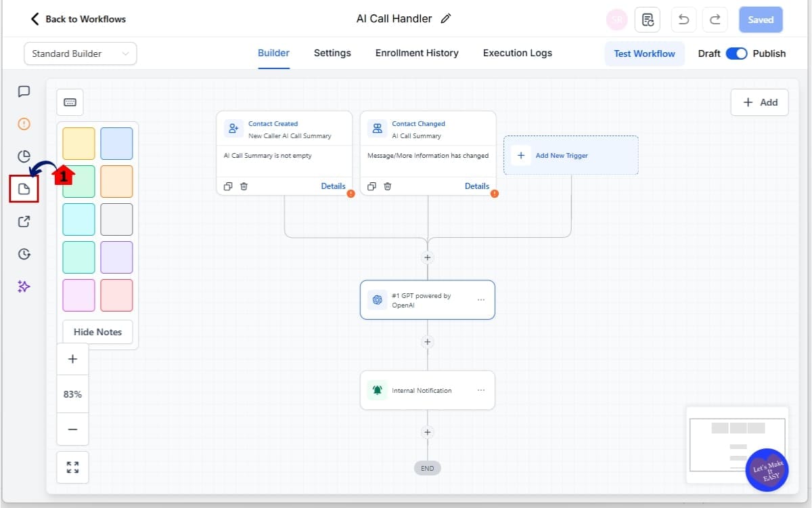
Task: Click the undo arrow in the header
Action: tap(683, 20)
